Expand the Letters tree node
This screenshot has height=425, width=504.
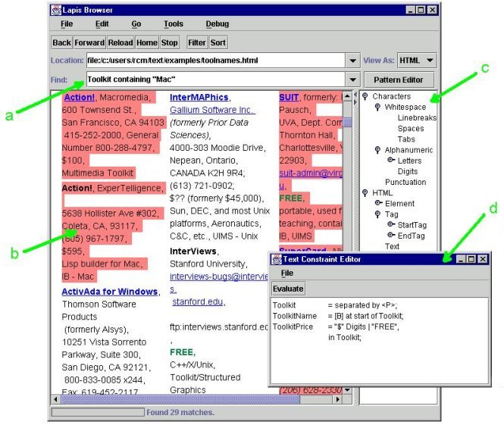pyautogui.click(x=390, y=161)
